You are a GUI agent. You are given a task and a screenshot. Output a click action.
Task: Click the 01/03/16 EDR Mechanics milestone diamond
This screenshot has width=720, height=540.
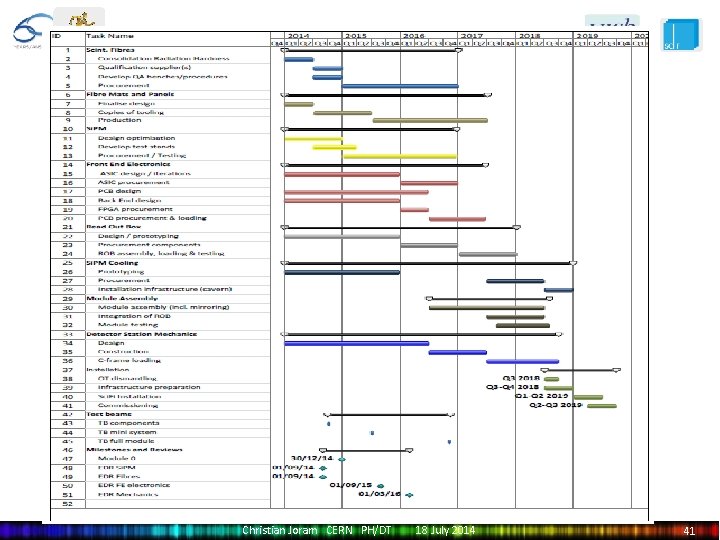[x=409, y=495]
